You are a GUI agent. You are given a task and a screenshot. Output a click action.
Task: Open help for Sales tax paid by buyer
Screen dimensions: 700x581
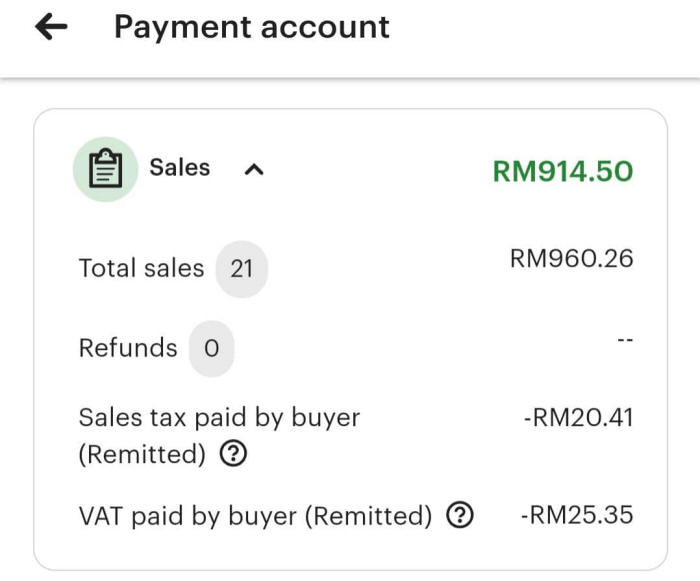tap(232, 455)
